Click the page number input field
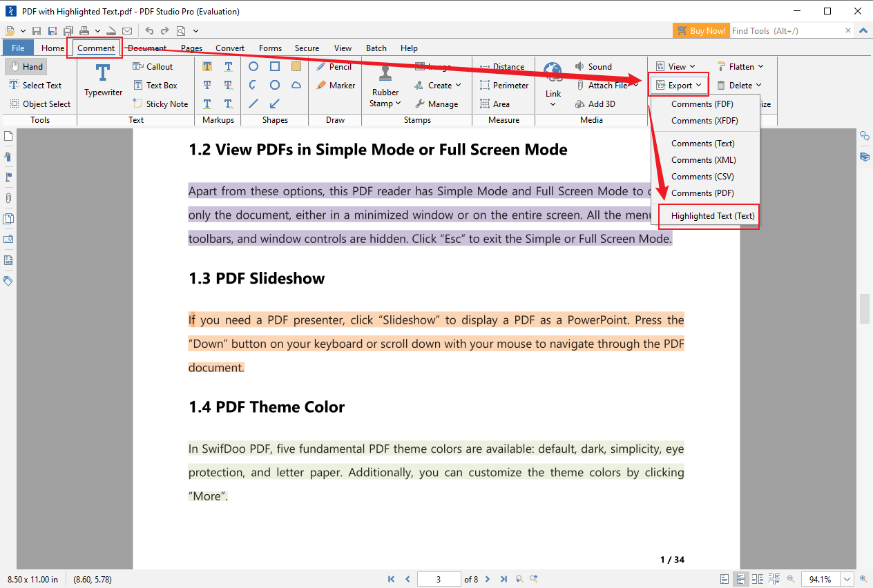The width and height of the screenshot is (873, 588). (x=439, y=579)
